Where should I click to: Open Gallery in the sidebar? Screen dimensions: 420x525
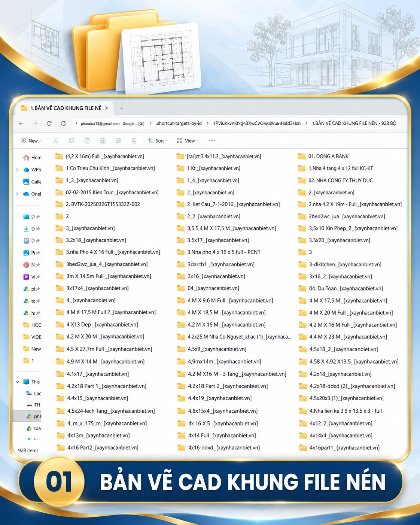(32, 182)
